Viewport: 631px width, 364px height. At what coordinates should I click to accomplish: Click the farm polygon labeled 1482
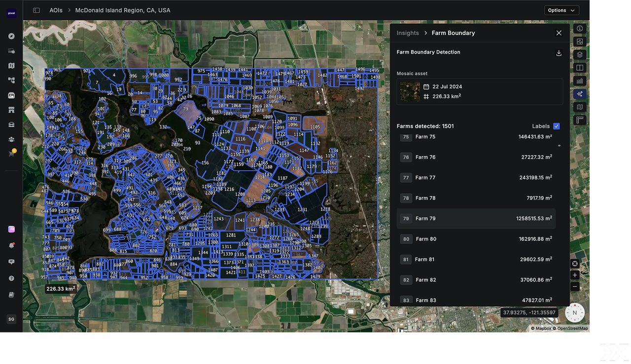322,76
